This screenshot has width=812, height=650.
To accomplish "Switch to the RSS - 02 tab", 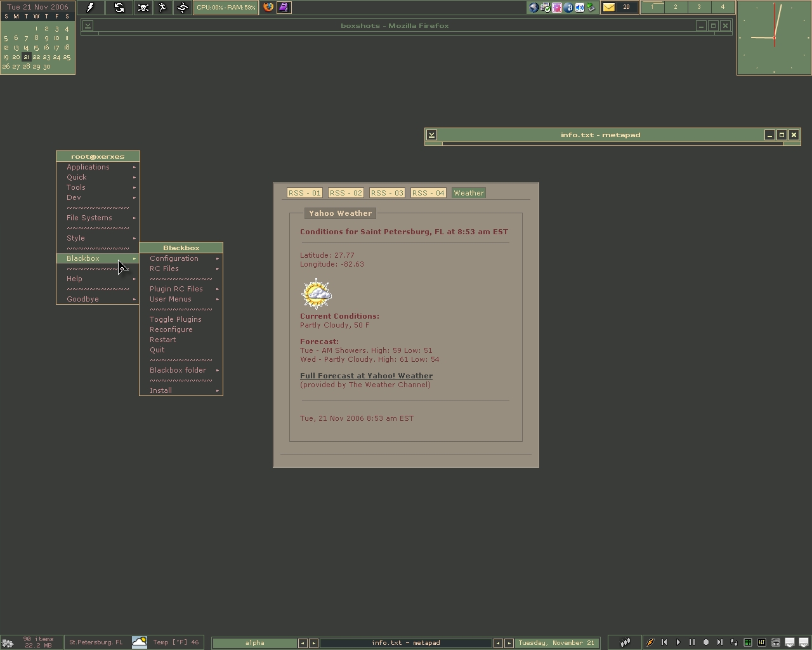I will click(346, 193).
